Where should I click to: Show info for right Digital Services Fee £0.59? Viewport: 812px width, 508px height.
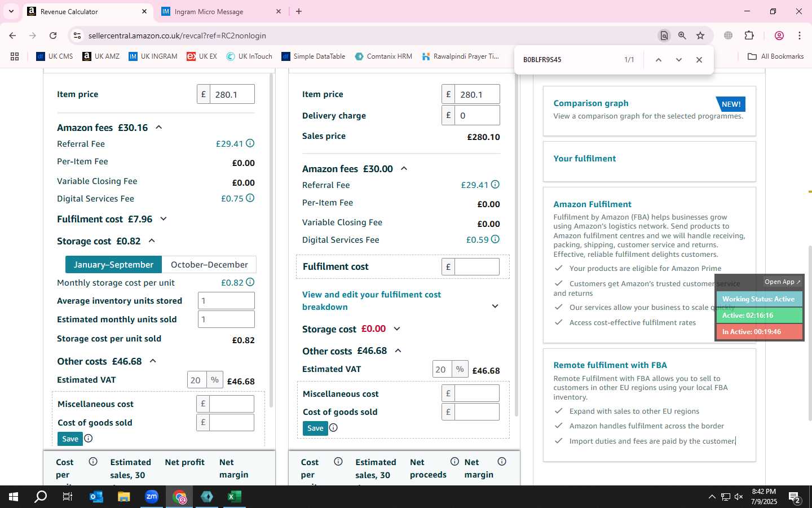[x=495, y=239]
